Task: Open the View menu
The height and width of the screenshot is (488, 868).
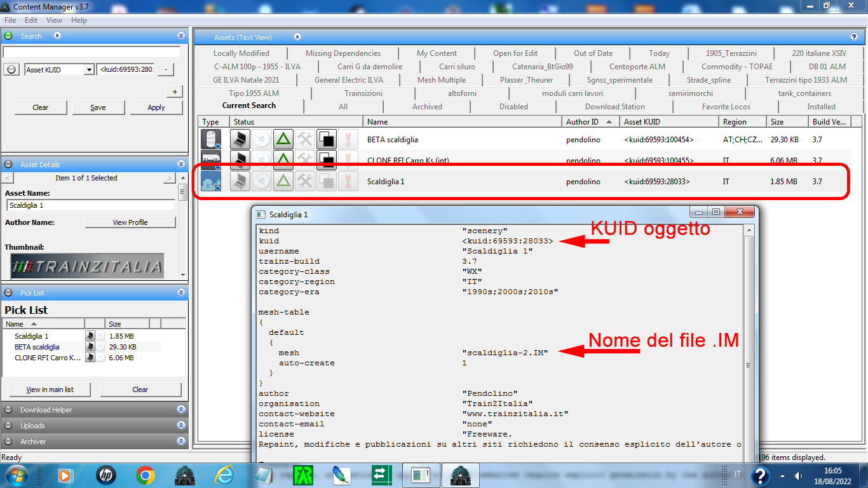Action: click(x=55, y=20)
